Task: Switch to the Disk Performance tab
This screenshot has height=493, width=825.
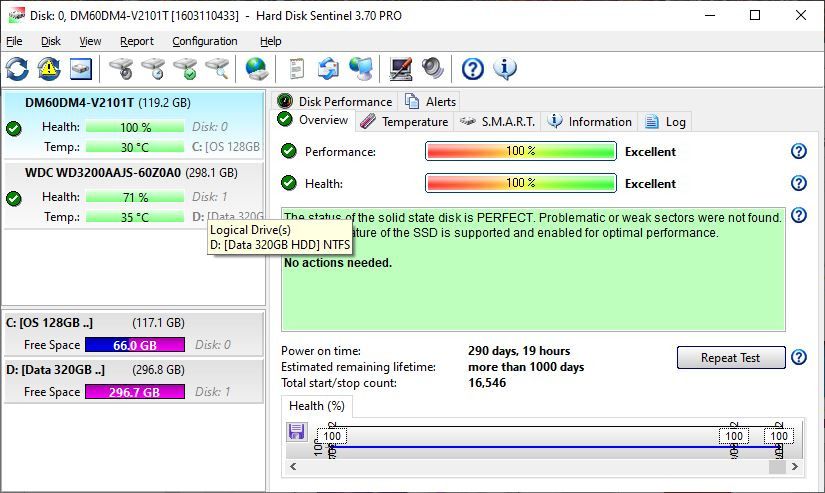Action: pos(335,102)
